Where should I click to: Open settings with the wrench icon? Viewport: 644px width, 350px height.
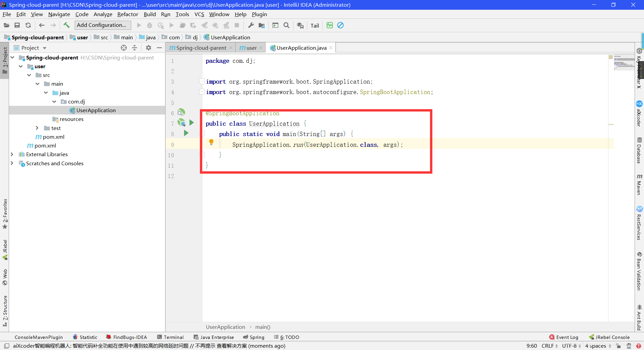[x=251, y=25]
